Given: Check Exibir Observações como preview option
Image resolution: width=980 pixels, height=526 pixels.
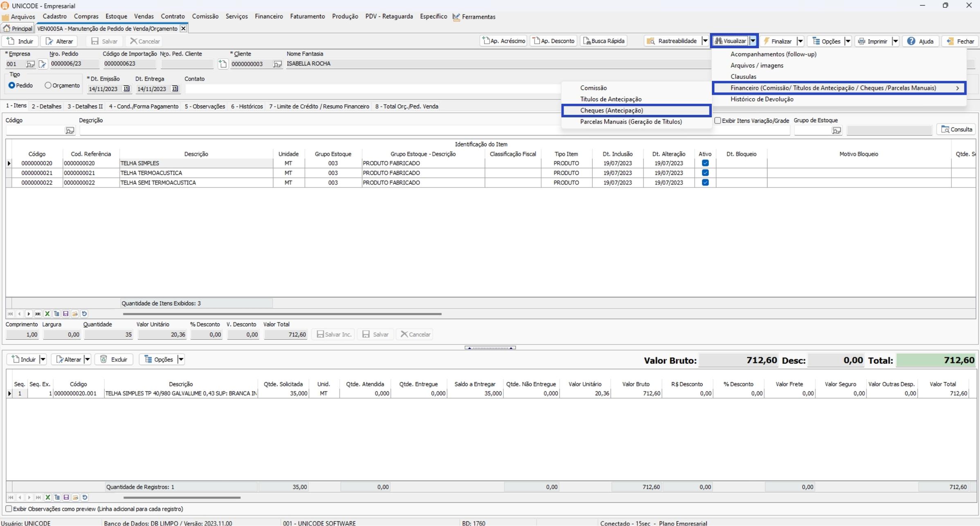Looking at the screenshot, I should 9,509.
